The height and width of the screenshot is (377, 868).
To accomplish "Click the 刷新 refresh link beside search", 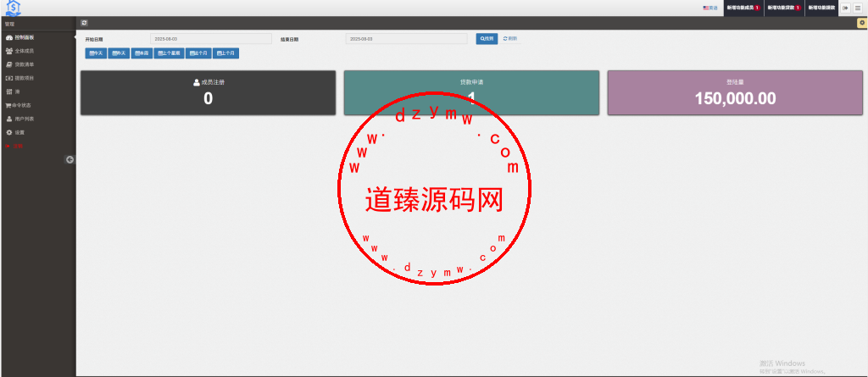I will pyautogui.click(x=510, y=39).
